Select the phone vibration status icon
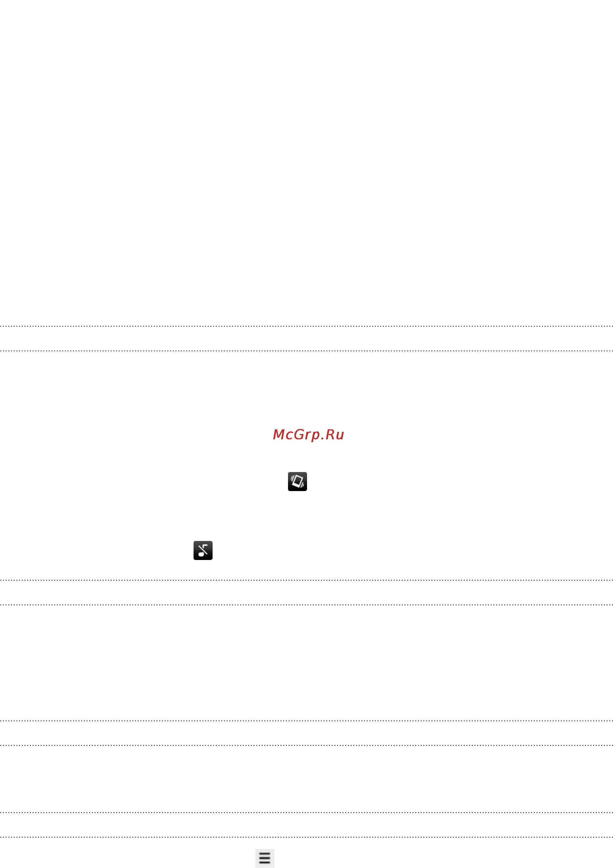The image size is (613, 868). point(297,481)
